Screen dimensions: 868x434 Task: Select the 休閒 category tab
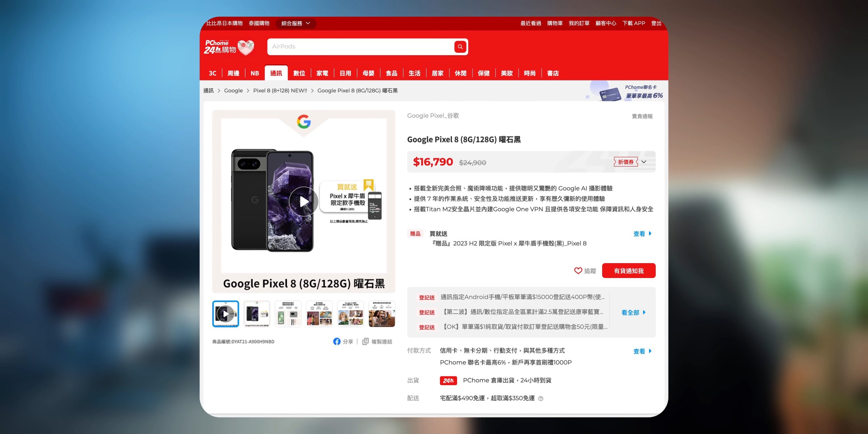[x=460, y=73]
